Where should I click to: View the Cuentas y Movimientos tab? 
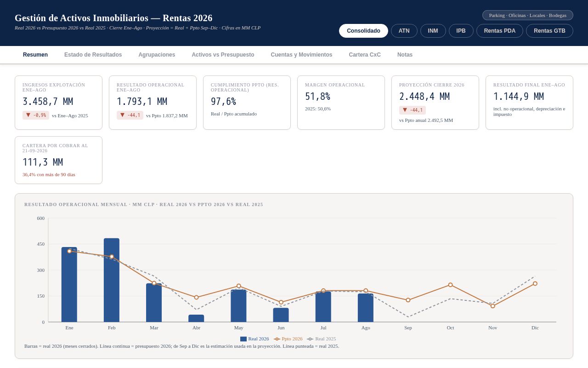[x=301, y=55]
